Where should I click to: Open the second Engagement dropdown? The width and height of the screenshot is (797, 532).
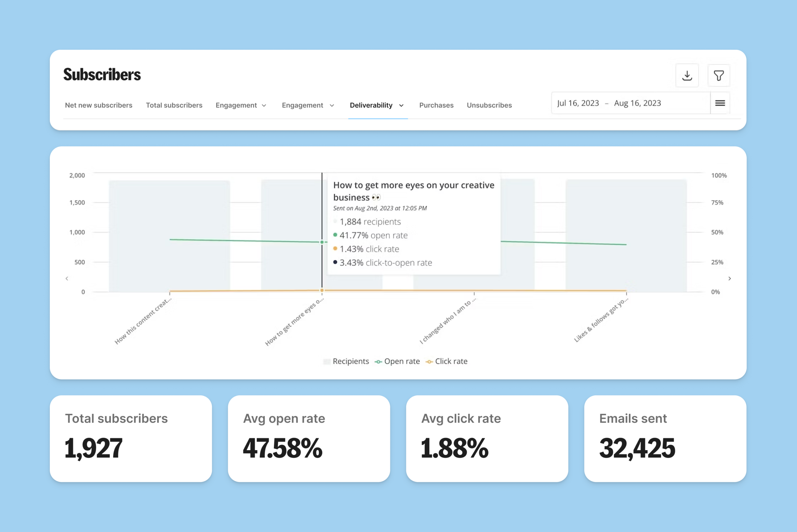click(307, 105)
